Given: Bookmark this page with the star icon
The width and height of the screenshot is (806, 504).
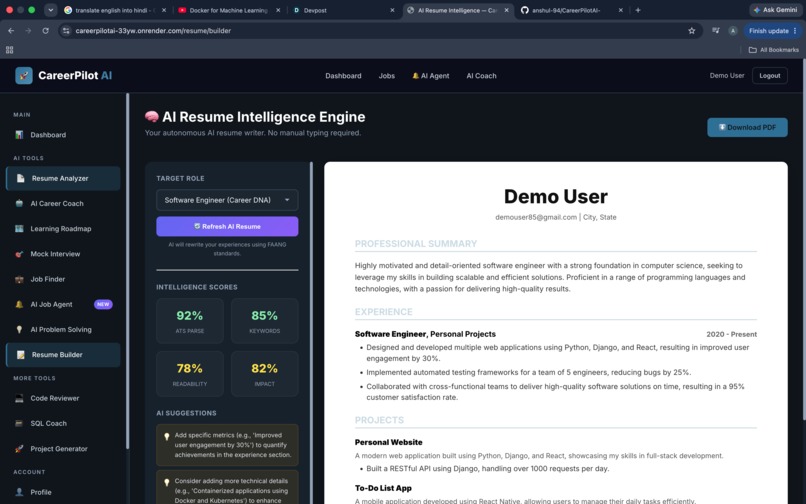Looking at the screenshot, I should coord(692,31).
